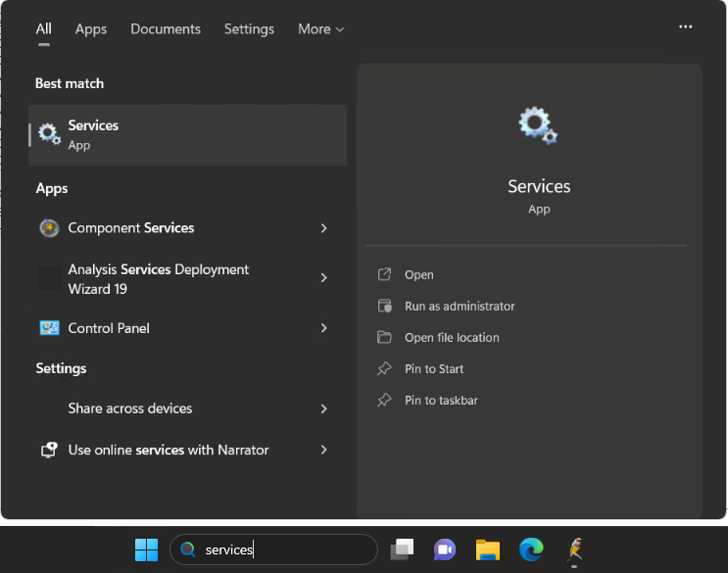Image resolution: width=728 pixels, height=573 pixels.
Task: Click the Services gear icon in best match
Action: [x=49, y=134]
